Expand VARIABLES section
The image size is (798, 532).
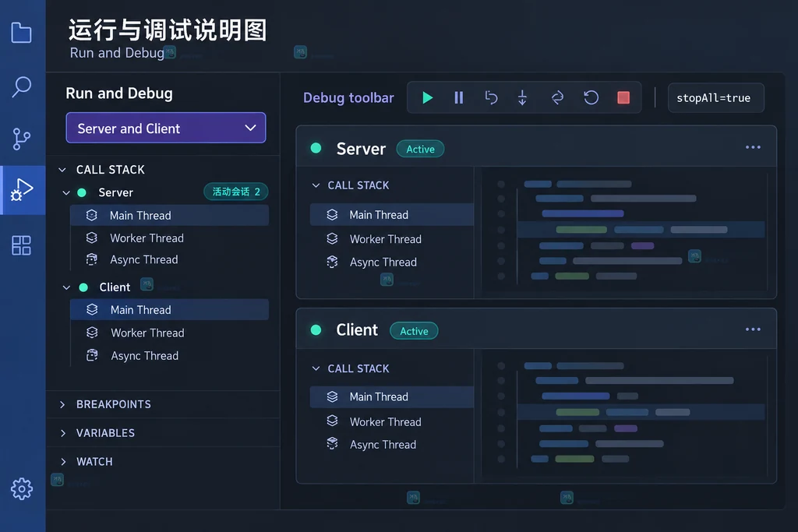click(62, 433)
